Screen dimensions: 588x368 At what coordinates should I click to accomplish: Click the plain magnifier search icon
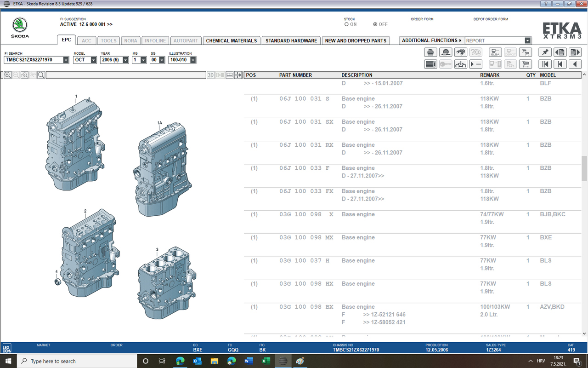41,75
